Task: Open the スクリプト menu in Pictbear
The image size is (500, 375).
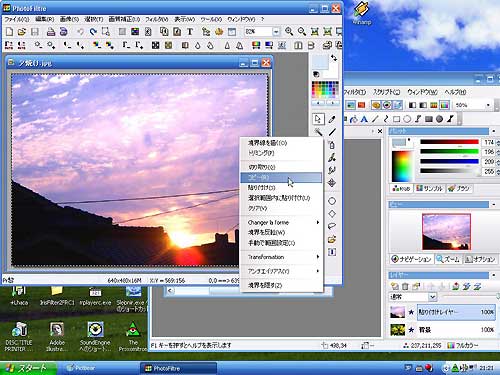Action: [386, 92]
